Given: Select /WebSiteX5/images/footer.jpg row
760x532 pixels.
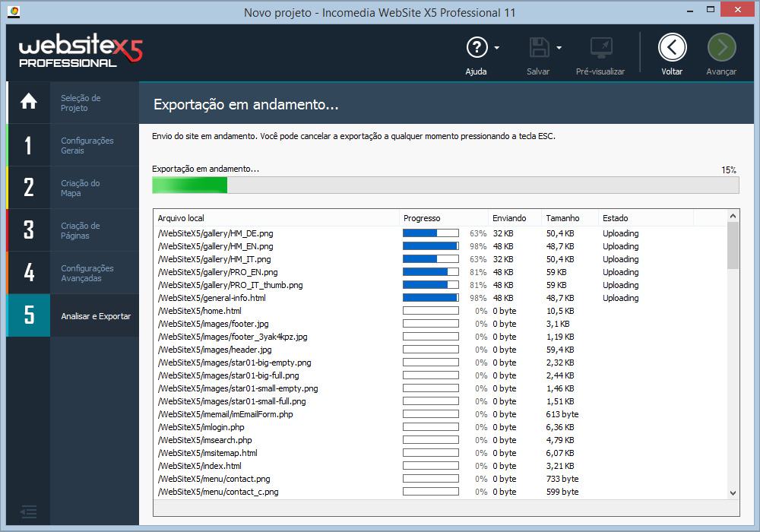Looking at the screenshot, I should [440, 324].
